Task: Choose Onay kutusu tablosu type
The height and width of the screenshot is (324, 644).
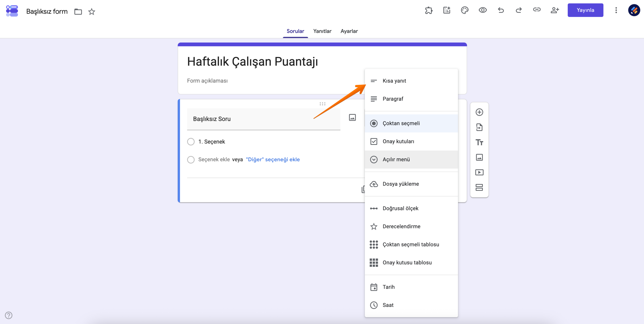Action: [x=411, y=263]
